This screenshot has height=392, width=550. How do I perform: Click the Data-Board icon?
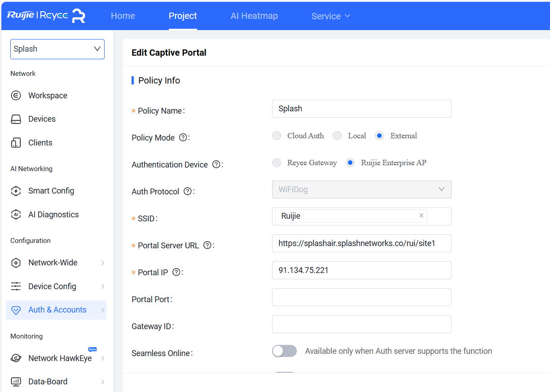16,382
